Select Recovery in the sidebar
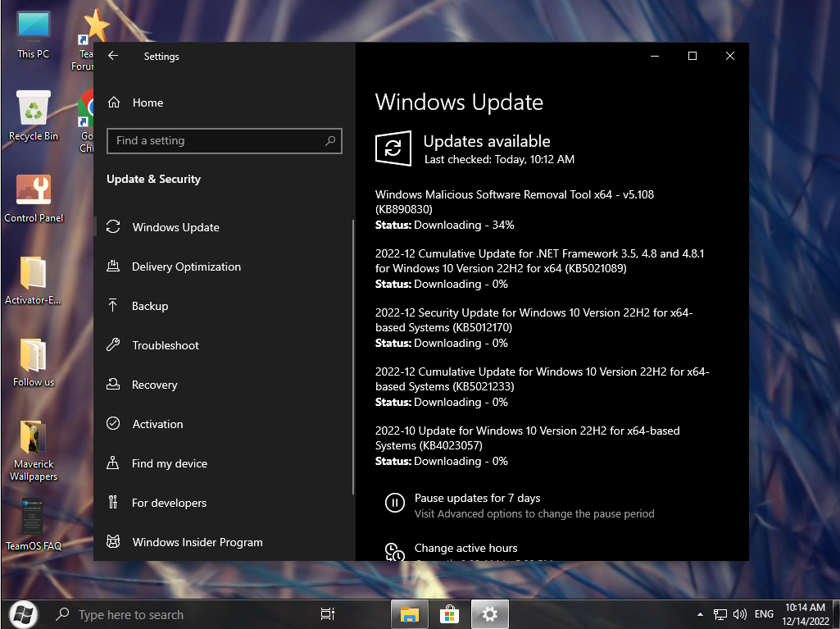 [x=154, y=385]
